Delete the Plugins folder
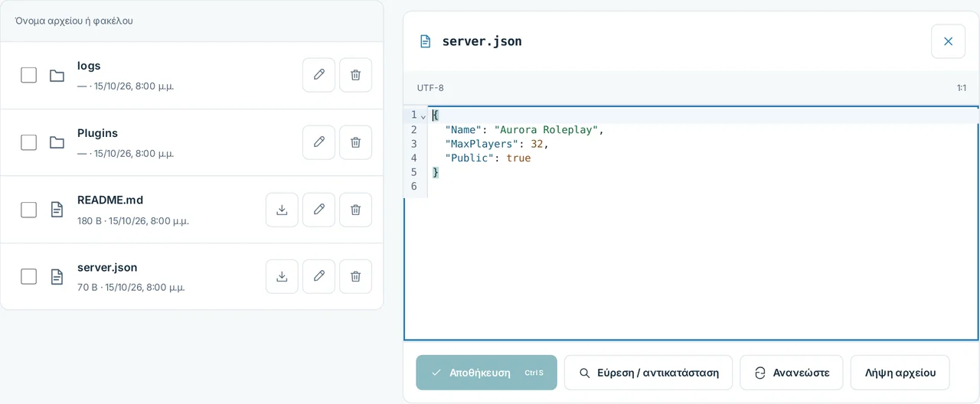 point(355,142)
